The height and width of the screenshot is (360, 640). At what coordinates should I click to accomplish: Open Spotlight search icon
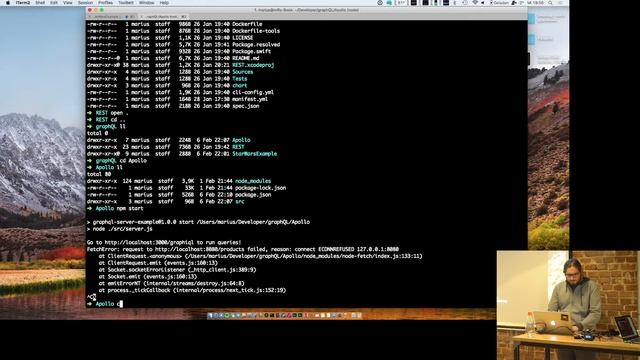tap(550, 2)
